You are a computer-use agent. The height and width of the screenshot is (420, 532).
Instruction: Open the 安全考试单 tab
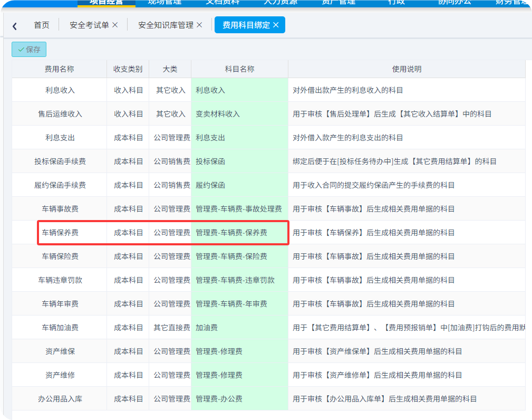coord(89,25)
